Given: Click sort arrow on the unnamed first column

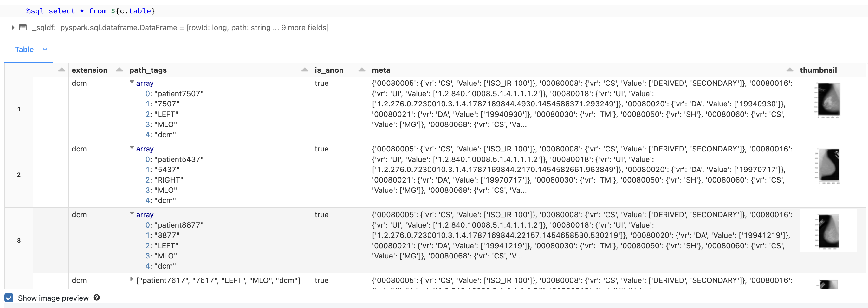Looking at the screenshot, I should point(61,70).
